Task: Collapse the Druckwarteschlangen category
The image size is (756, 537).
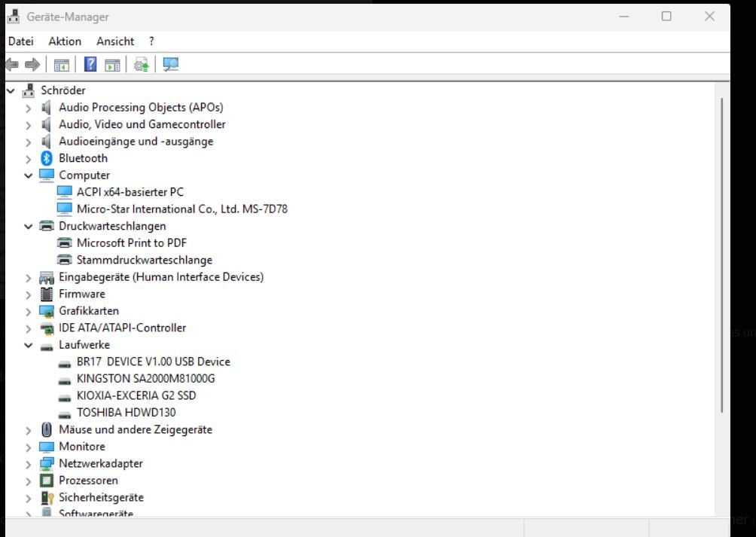Action: [29, 226]
